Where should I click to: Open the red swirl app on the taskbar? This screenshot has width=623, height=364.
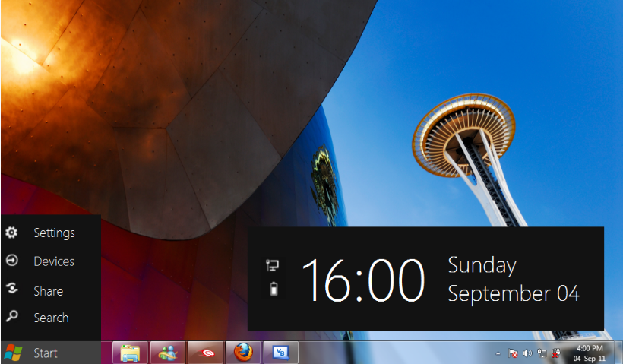click(x=205, y=353)
